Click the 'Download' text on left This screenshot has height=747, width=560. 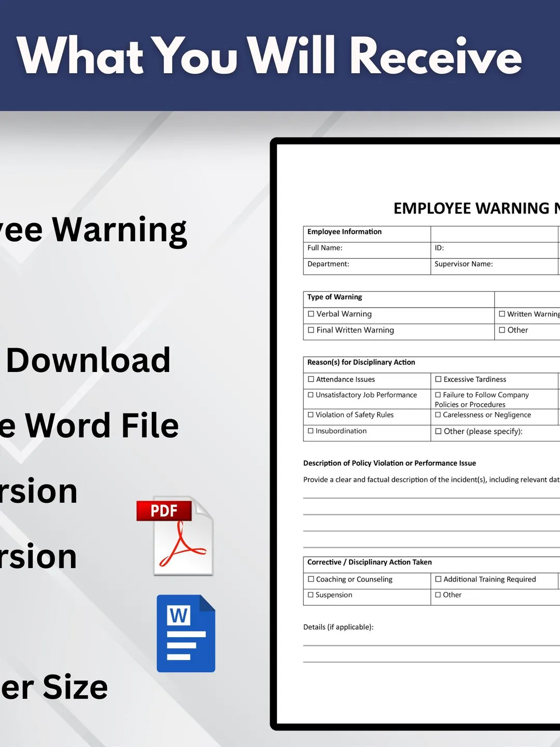click(x=88, y=360)
